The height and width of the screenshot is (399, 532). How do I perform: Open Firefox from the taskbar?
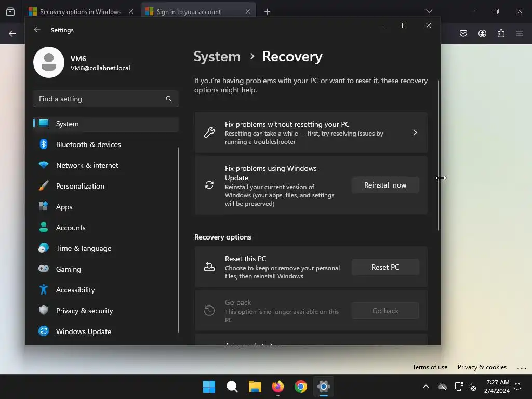(x=278, y=387)
